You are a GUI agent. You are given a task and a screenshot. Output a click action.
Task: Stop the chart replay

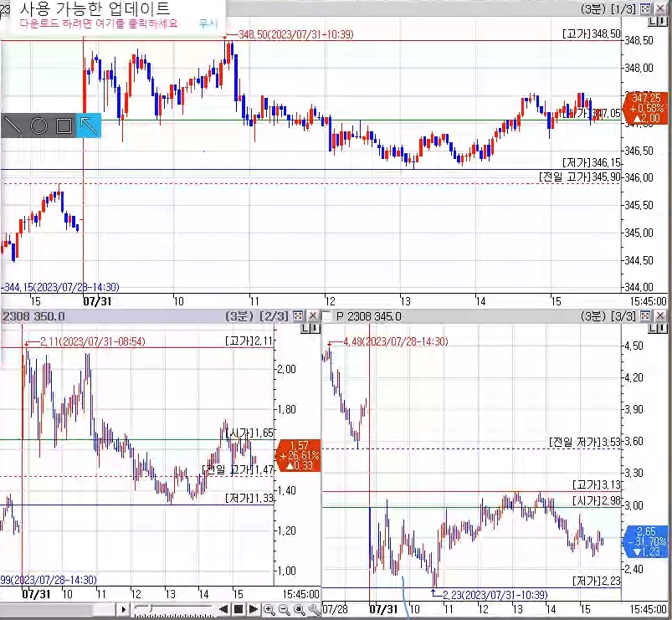[239, 609]
